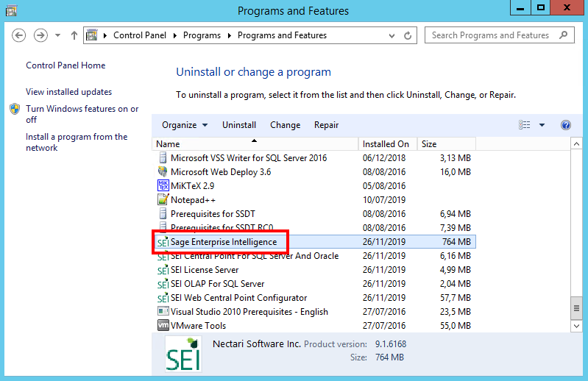The height and width of the screenshot is (381, 588).
Task: Click the Microsoft Web Deploy 3.6 icon
Action: pyautogui.click(x=163, y=172)
